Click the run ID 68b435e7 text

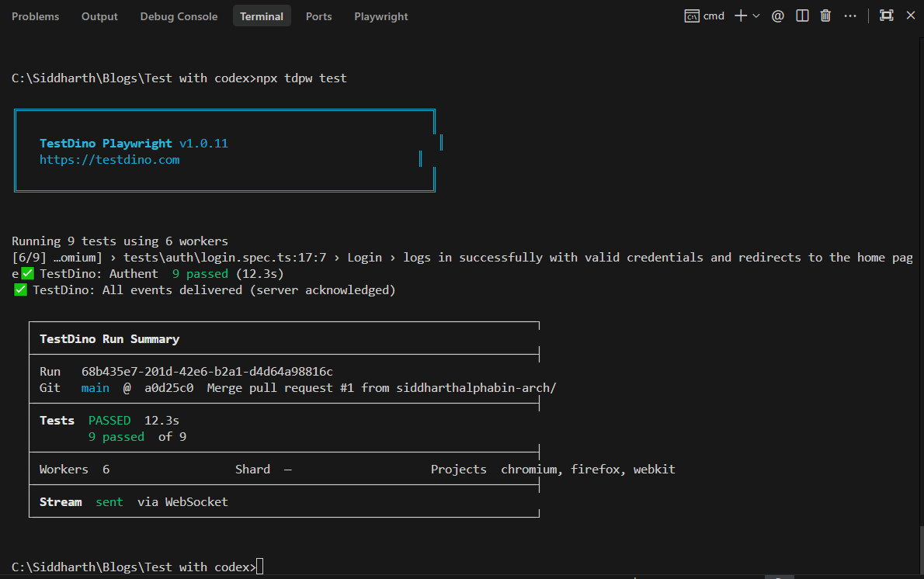point(207,372)
